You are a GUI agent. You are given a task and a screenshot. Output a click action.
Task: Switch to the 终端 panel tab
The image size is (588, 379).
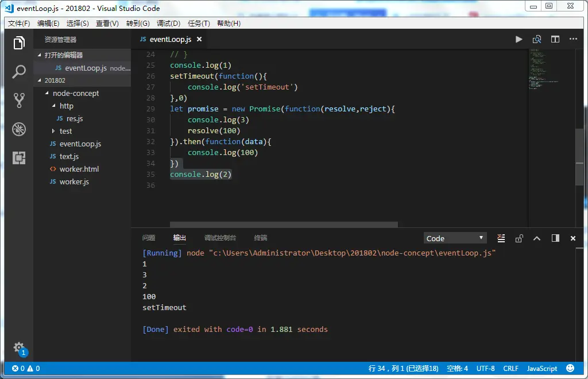coord(261,238)
